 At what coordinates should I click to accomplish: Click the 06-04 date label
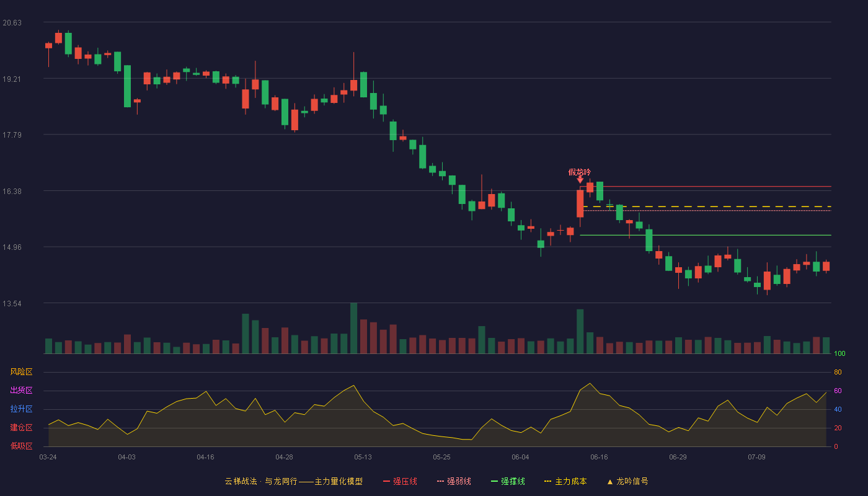(x=520, y=457)
